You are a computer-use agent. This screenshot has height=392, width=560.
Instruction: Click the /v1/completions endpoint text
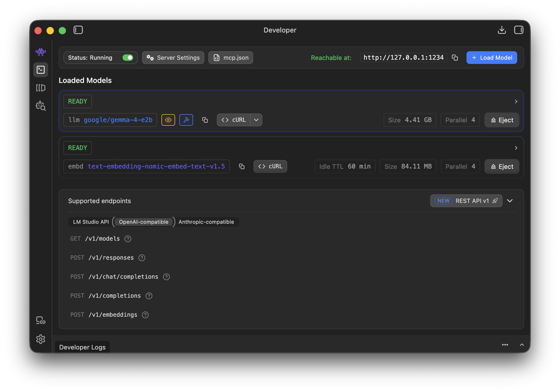[x=115, y=296]
